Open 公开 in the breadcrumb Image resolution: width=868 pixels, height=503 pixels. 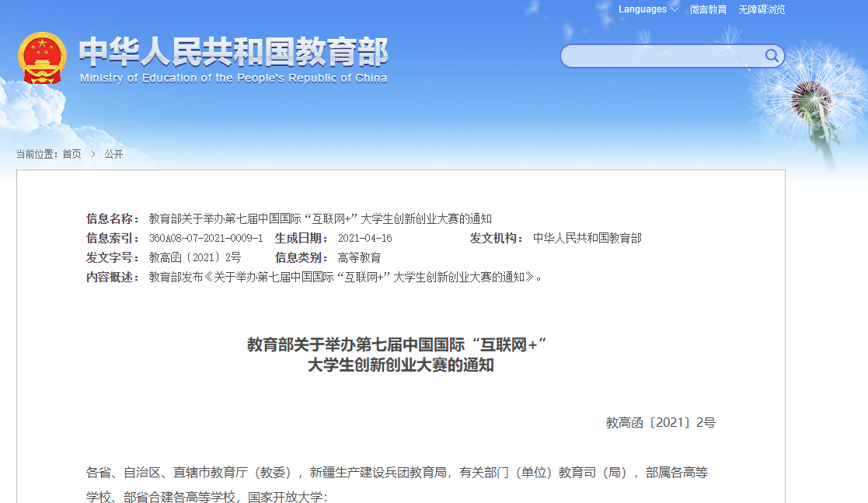point(113,154)
